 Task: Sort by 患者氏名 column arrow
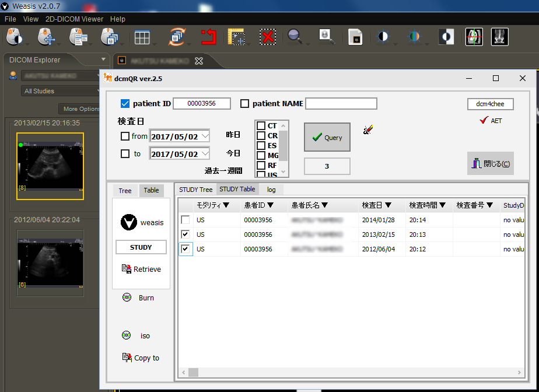tap(324, 205)
